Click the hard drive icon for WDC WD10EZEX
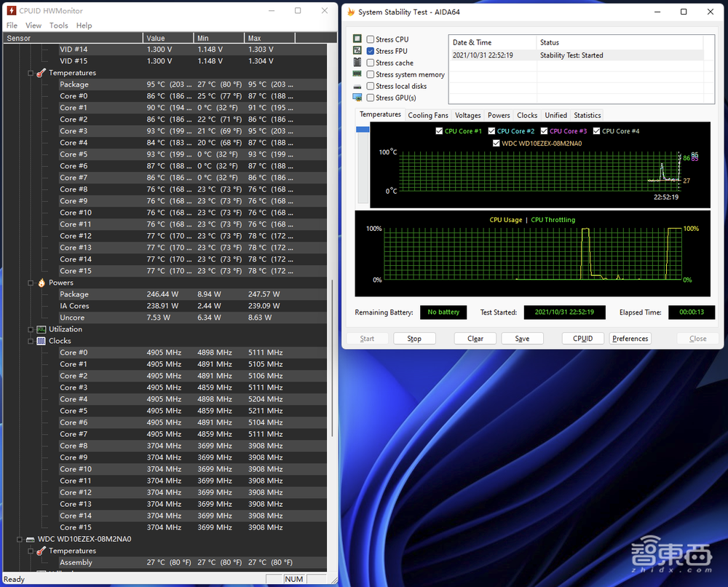Screen dimensions: 728x587 pyautogui.click(x=31, y=539)
